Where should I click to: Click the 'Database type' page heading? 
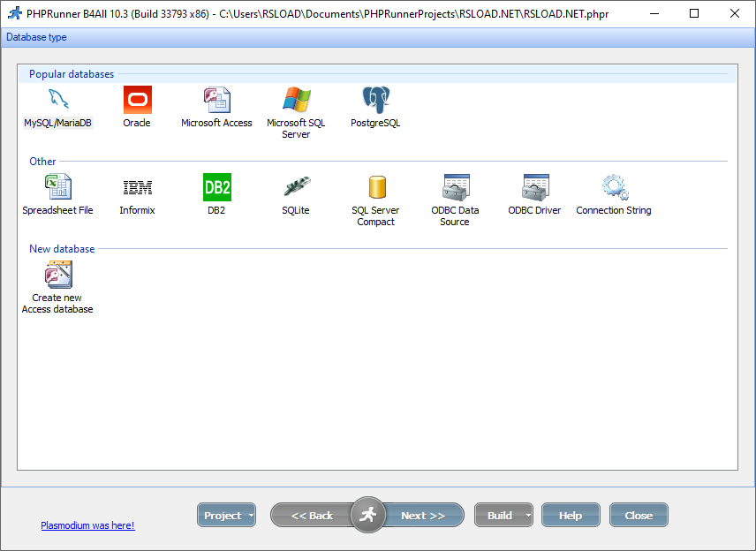click(x=36, y=37)
